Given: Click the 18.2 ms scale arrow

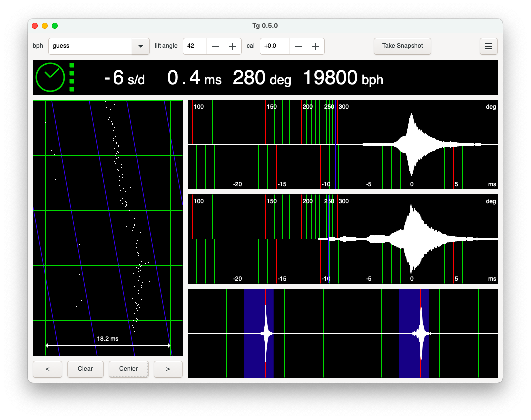Looking at the screenshot, I should (108, 345).
